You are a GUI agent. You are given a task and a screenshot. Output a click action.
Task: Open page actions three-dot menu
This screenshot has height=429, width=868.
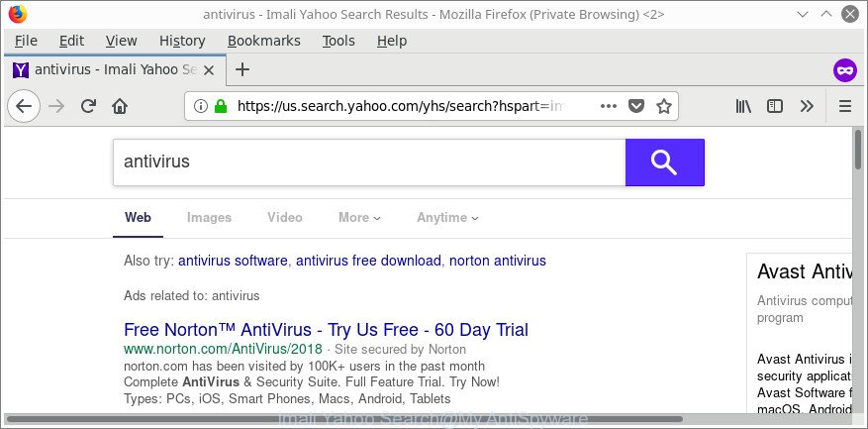pos(609,106)
